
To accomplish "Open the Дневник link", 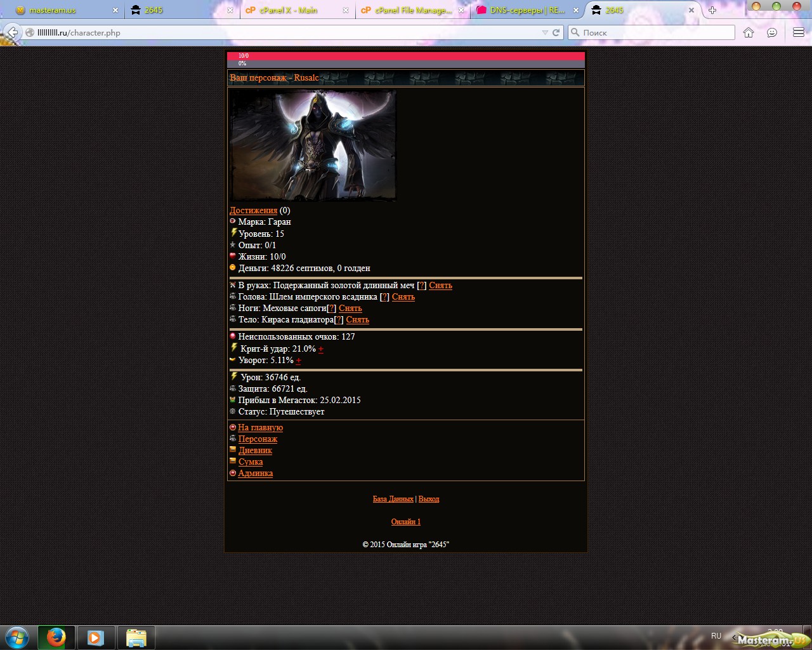I will (255, 451).
